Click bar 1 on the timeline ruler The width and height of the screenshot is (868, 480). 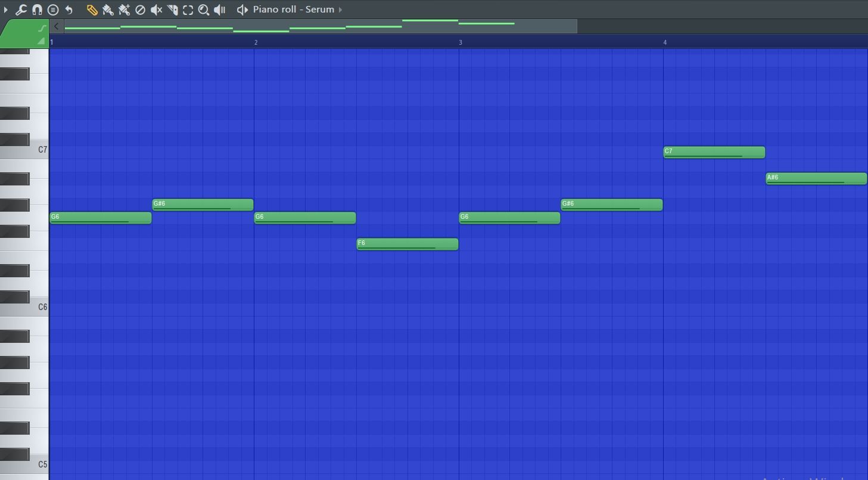click(52, 42)
